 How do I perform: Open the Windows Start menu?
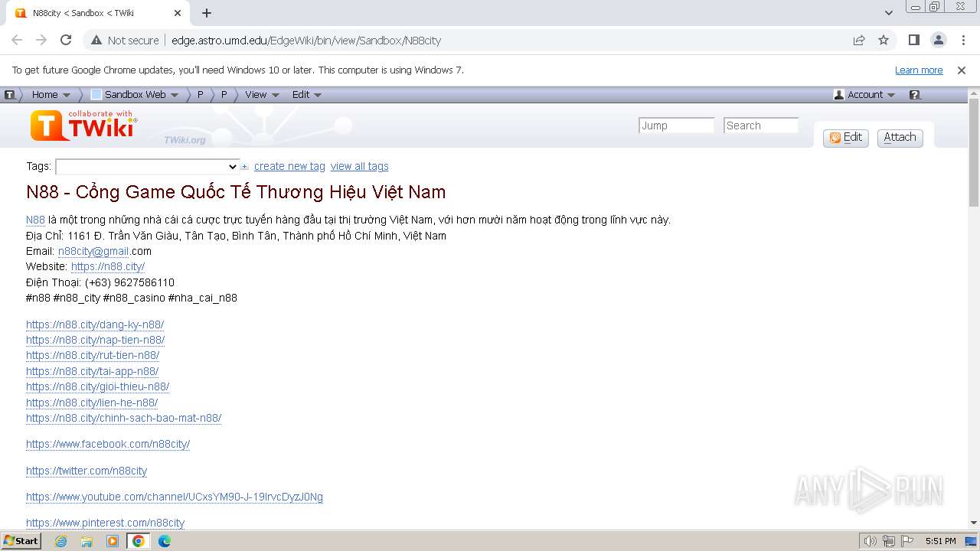[x=21, y=541]
